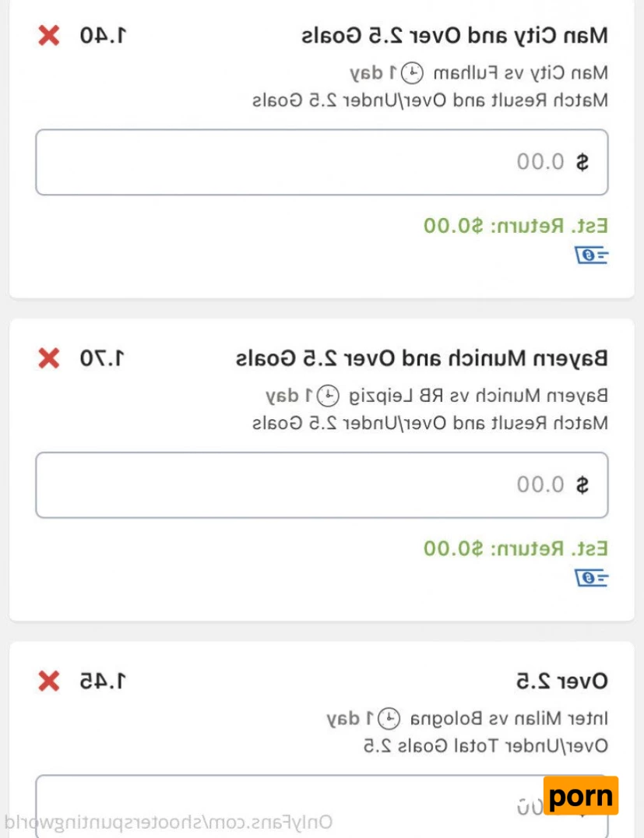Click the 1.45 odds for Over 2.5

(x=103, y=681)
